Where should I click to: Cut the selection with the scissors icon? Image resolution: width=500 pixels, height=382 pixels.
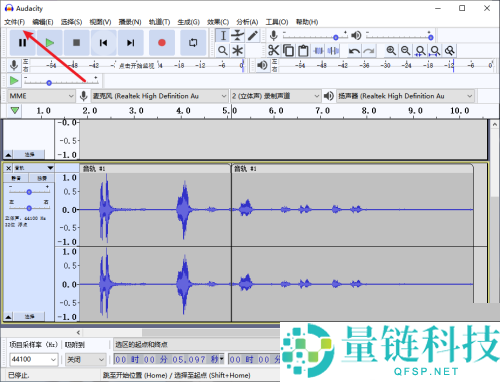tap(274, 51)
